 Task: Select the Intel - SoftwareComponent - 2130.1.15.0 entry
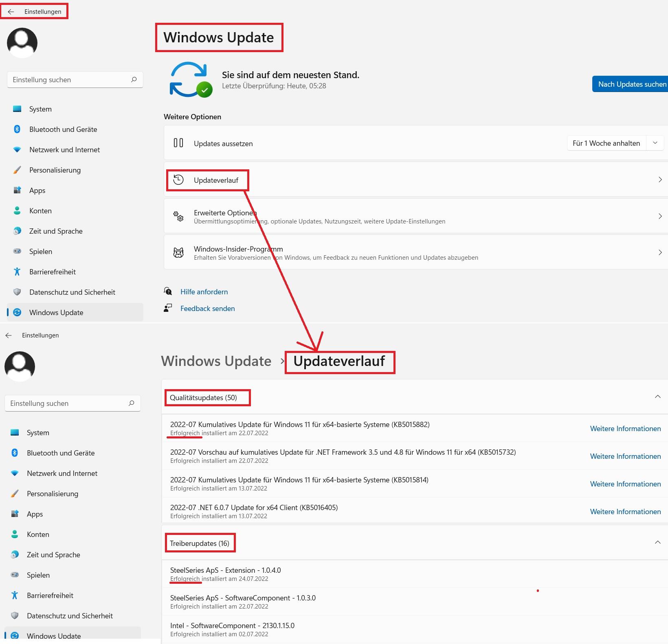pos(415,629)
